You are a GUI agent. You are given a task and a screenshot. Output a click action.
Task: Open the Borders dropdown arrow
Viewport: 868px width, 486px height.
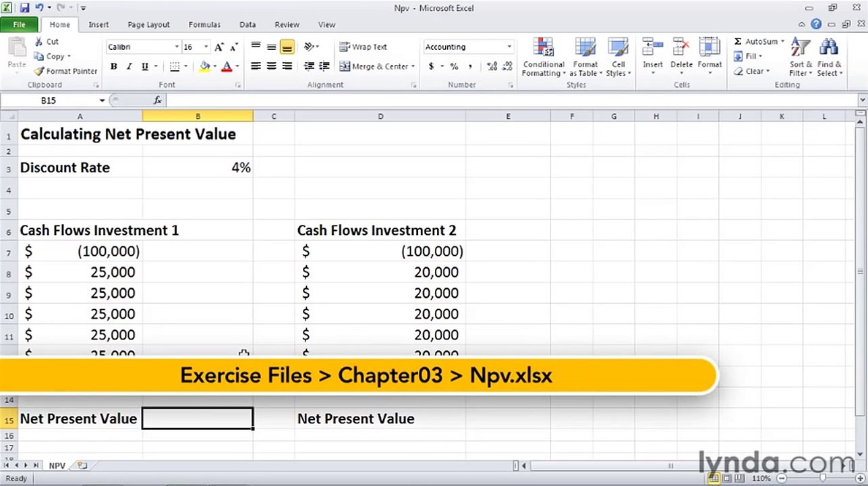pyautogui.click(x=185, y=66)
